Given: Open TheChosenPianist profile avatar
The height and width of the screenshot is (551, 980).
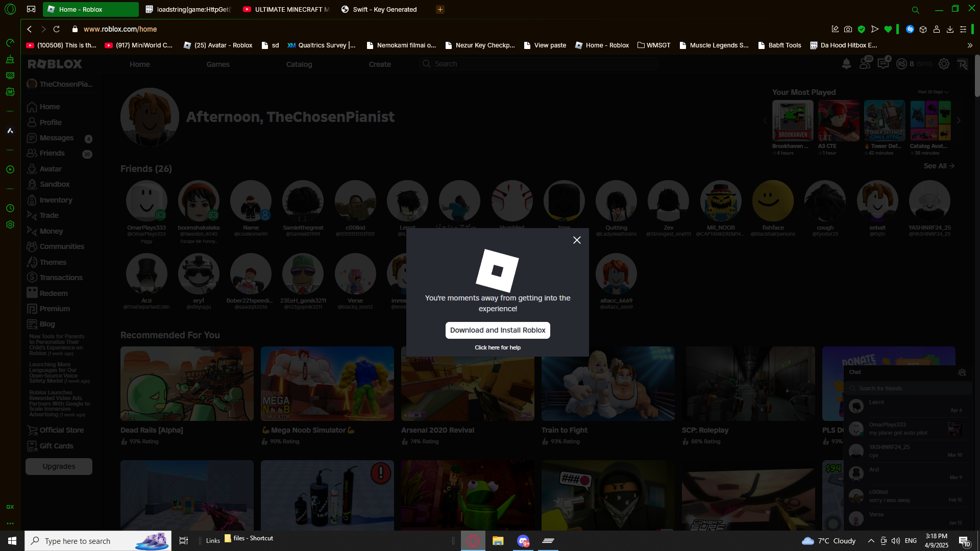Looking at the screenshot, I should pyautogui.click(x=150, y=117).
